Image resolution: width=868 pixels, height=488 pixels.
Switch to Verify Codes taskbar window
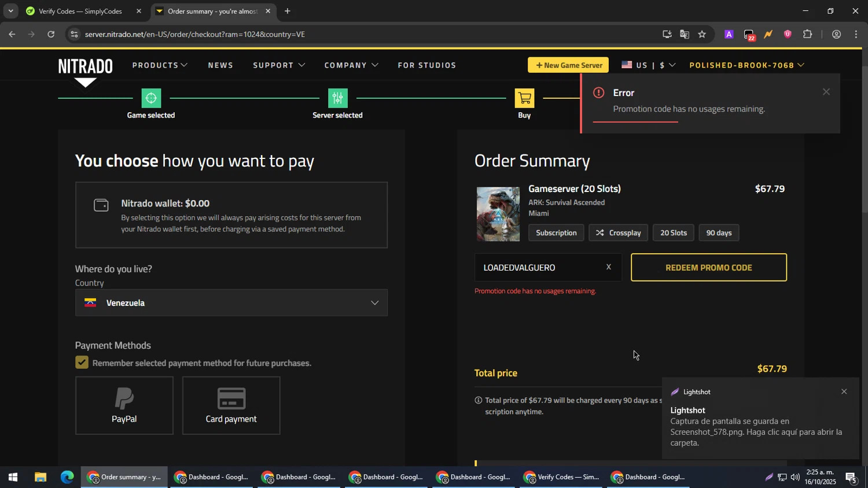tap(562, 477)
